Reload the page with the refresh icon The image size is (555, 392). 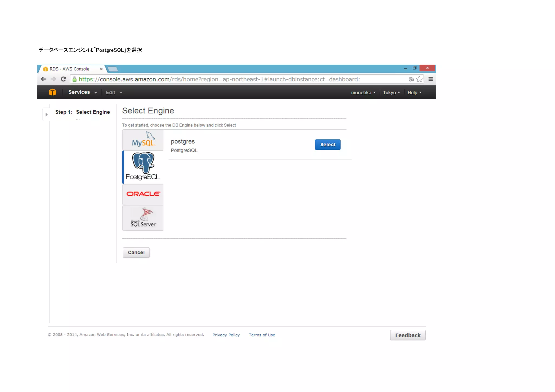63,79
